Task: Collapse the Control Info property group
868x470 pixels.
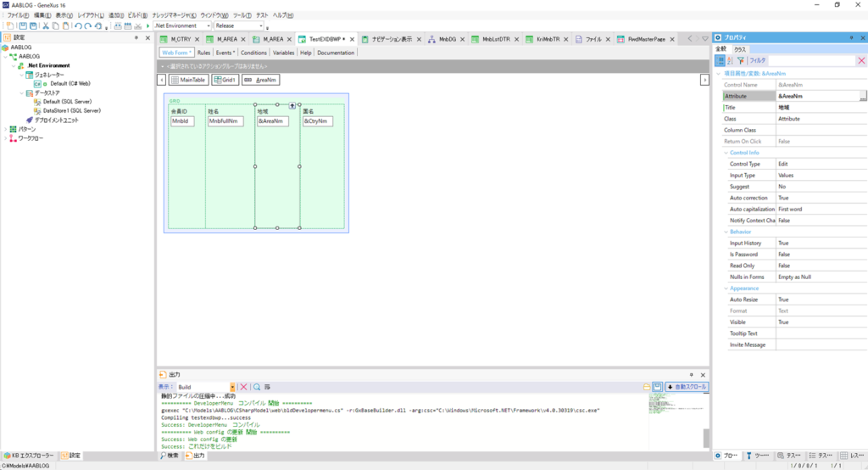Action: point(726,153)
